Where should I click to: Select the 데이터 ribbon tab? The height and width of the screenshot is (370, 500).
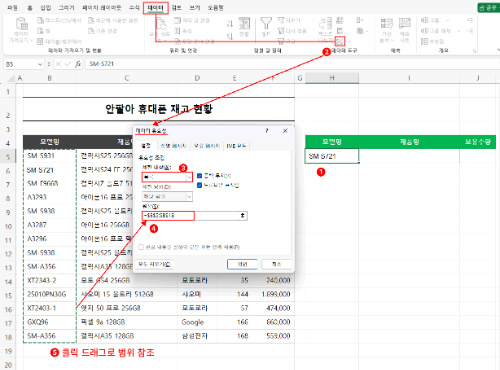[x=155, y=8]
